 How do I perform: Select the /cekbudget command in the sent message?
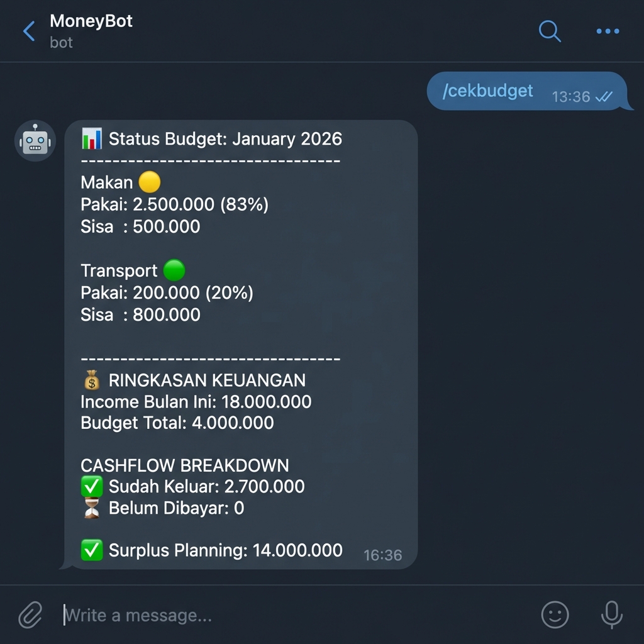coord(487,91)
